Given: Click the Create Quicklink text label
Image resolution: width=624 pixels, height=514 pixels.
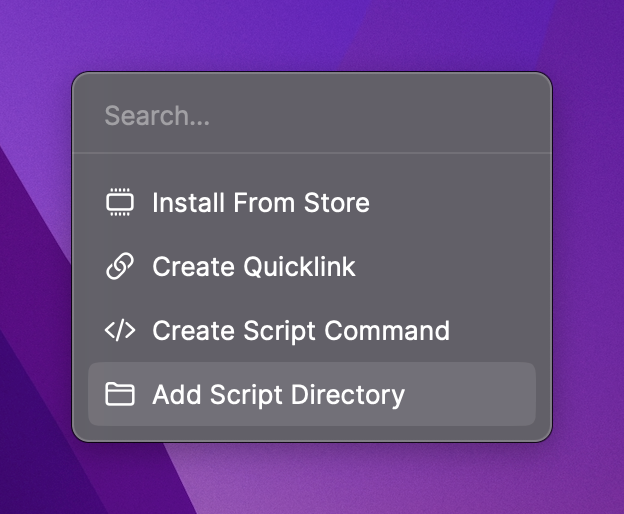Looking at the screenshot, I should tap(253, 267).
